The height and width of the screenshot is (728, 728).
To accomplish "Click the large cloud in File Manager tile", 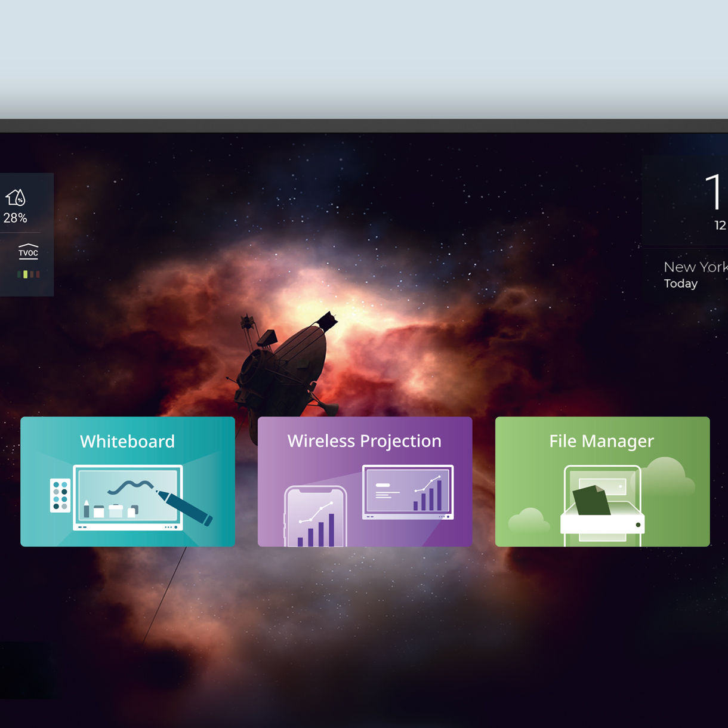I will pyautogui.click(x=667, y=477).
